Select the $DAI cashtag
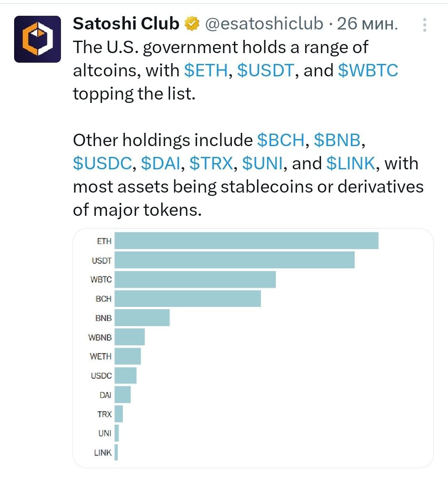The image size is (448, 479). pos(161,164)
